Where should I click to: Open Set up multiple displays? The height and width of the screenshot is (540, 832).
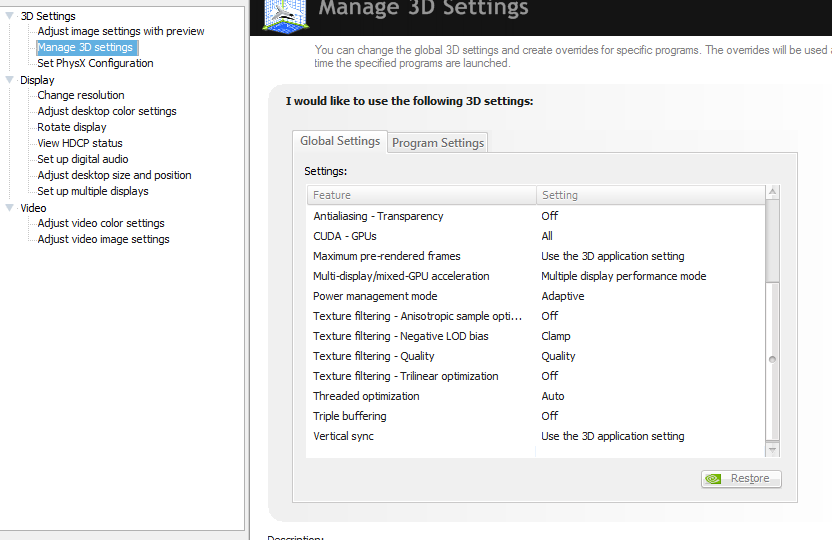(93, 190)
